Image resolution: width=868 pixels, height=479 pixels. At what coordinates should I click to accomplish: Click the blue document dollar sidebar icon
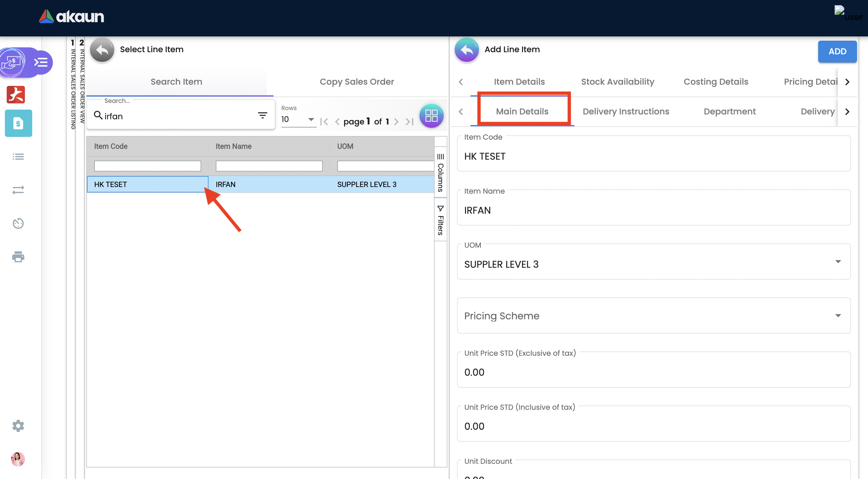(18, 123)
